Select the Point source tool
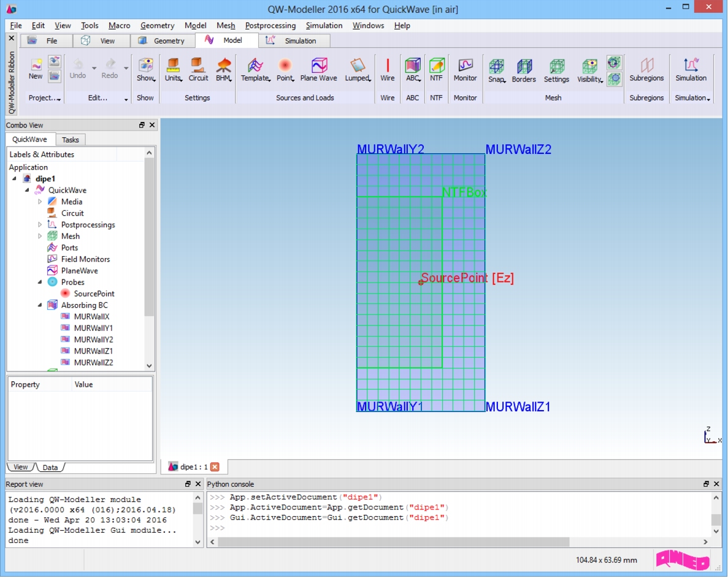This screenshot has height=578, width=728. tap(285, 70)
